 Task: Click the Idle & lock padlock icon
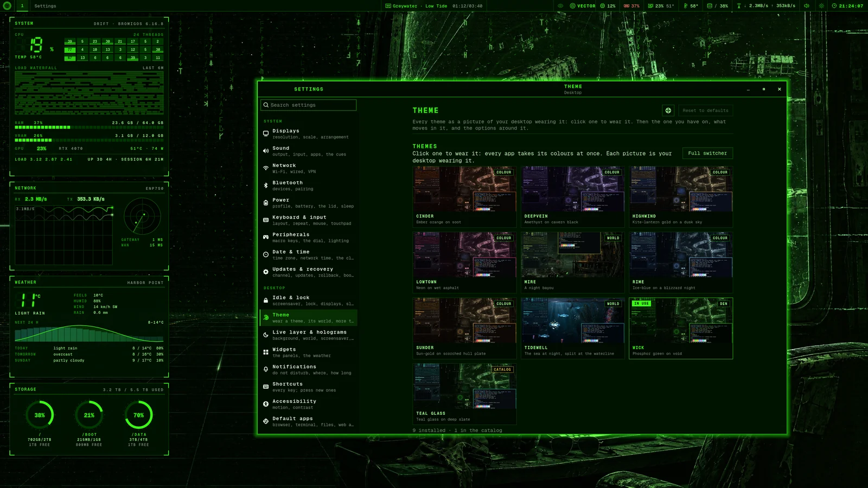pyautogui.click(x=266, y=300)
